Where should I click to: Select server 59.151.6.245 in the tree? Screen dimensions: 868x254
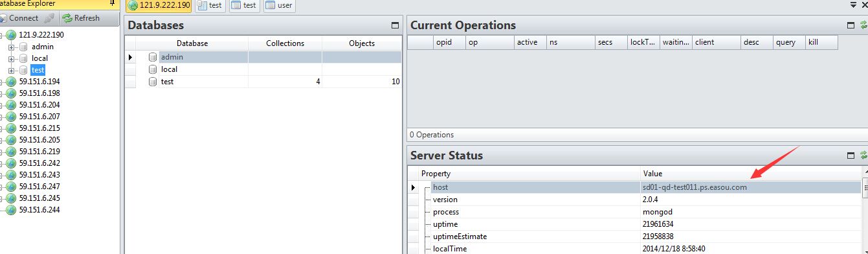coord(39,198)
